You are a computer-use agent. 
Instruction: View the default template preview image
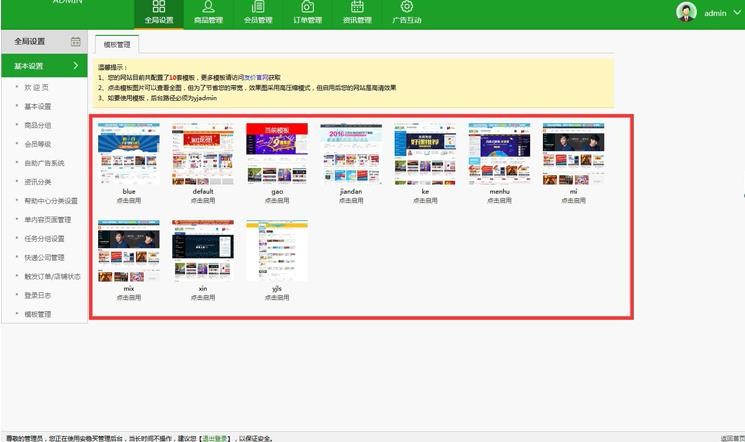[x=203, y=154]
